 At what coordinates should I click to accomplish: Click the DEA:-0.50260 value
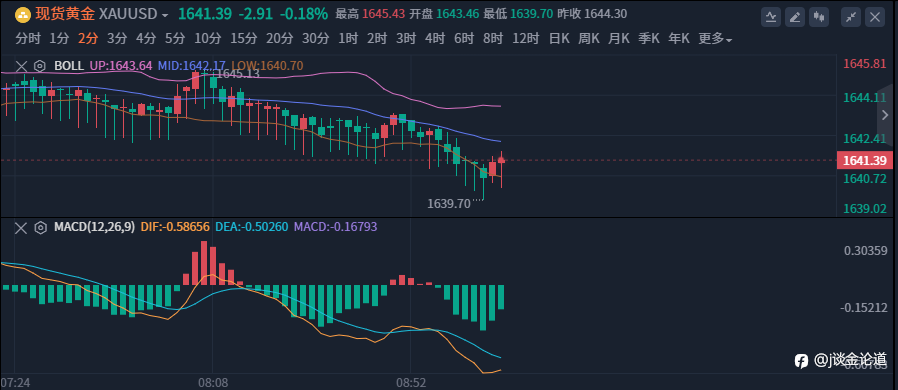251,227
